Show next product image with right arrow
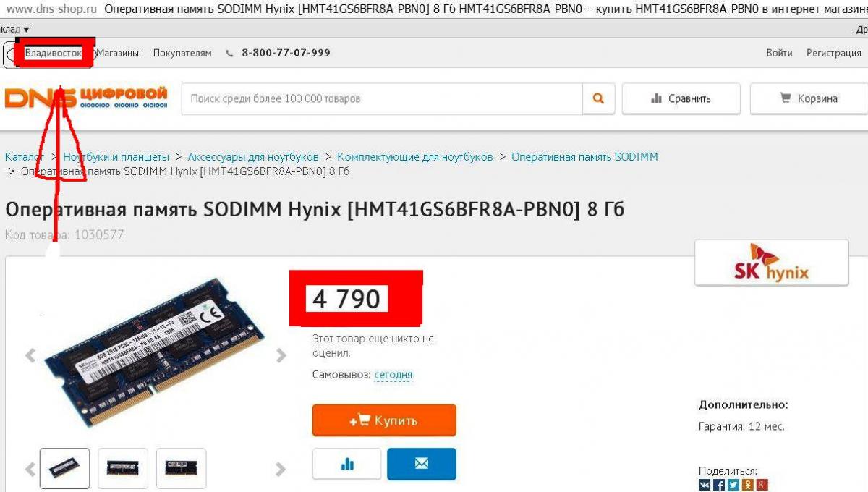This screenshot has width=868, height=492. 281,355
